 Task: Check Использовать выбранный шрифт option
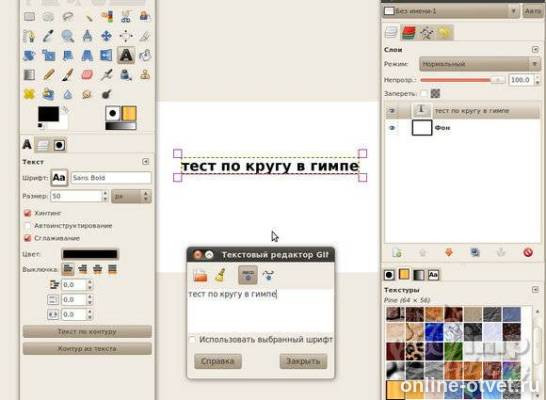(x=192, y=339)
